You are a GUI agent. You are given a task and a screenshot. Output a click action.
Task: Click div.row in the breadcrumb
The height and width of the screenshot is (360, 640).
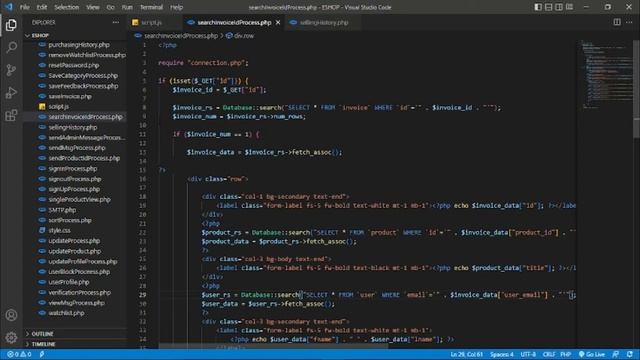click(240, 36)
